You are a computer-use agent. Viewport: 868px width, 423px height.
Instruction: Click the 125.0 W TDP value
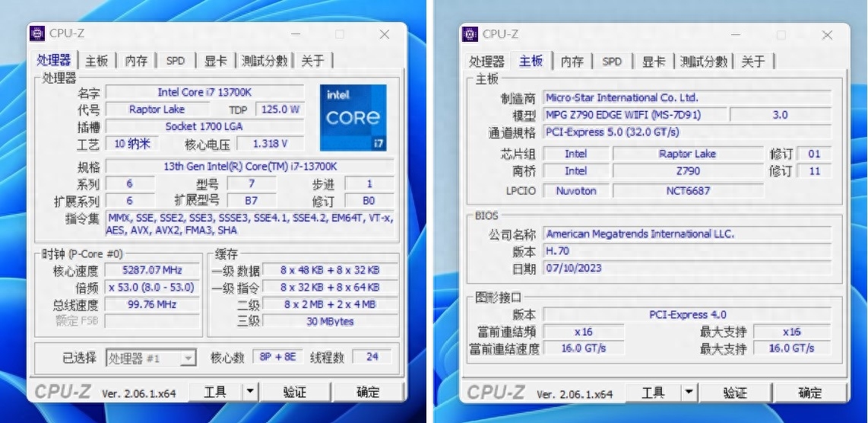coord(280,110)
